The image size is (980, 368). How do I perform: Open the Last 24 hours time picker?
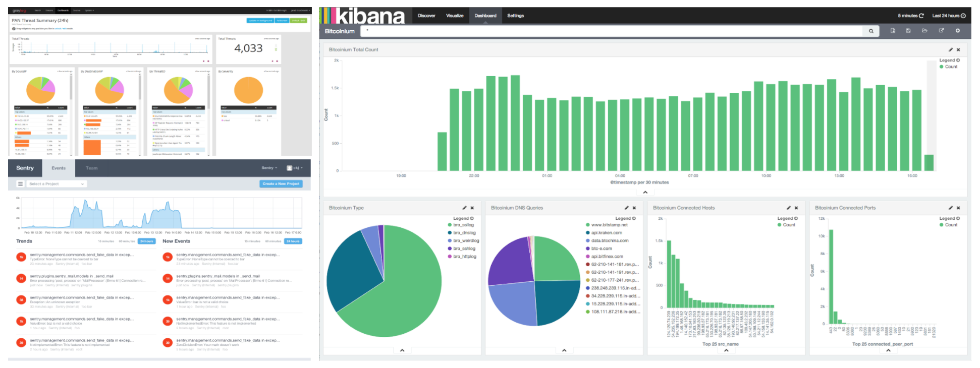coord(949,16)
